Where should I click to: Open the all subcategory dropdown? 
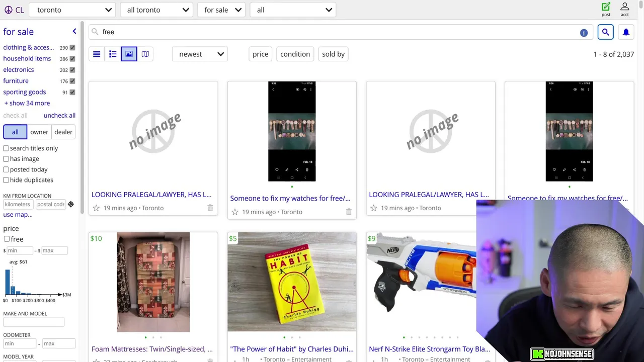(293, 10)
